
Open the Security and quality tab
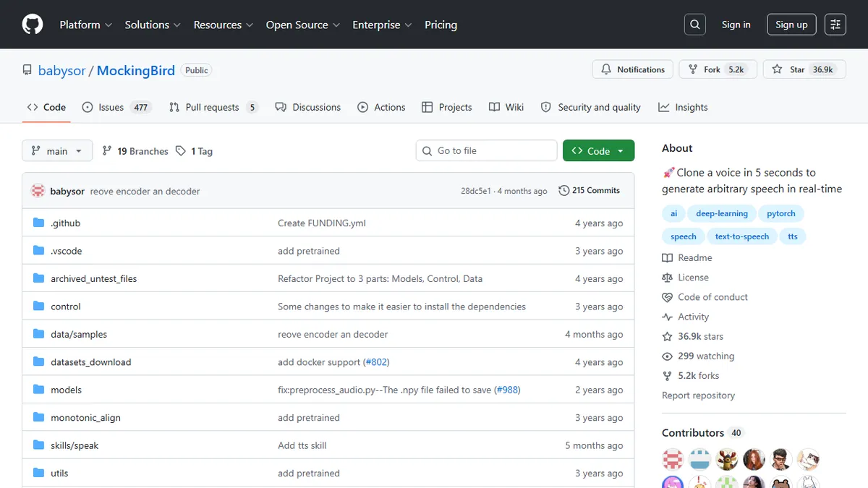tap(591, 107)
